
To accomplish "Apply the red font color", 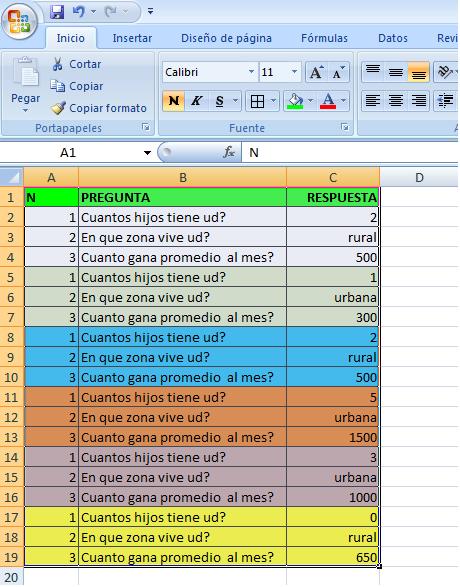I will pyautogui.click(x=328, y=101).
